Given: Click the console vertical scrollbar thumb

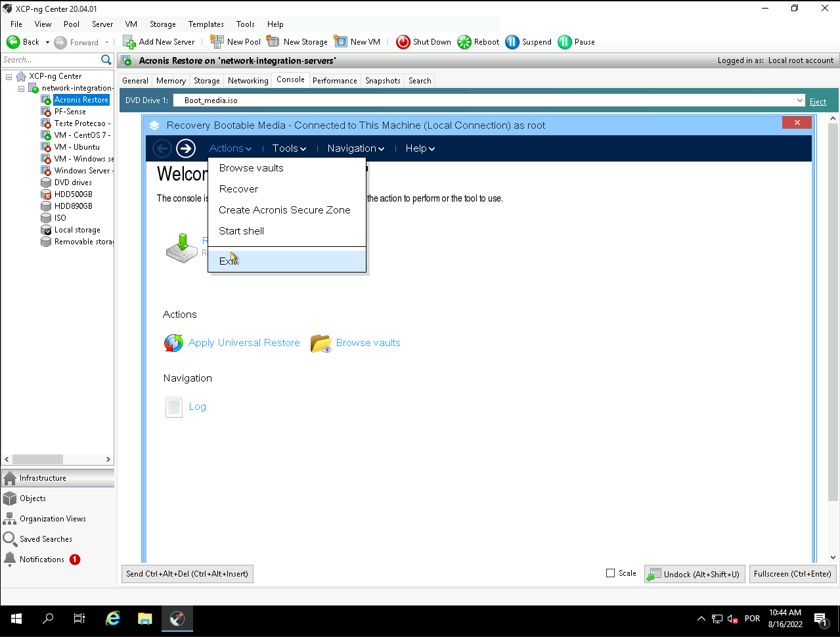Looking at the screenshot, I should click(x=833, y=313).
